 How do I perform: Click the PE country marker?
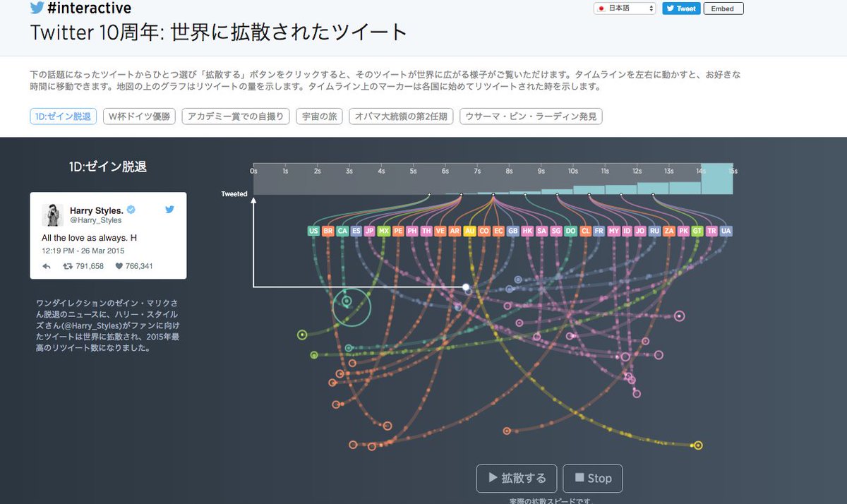(398, 231)
